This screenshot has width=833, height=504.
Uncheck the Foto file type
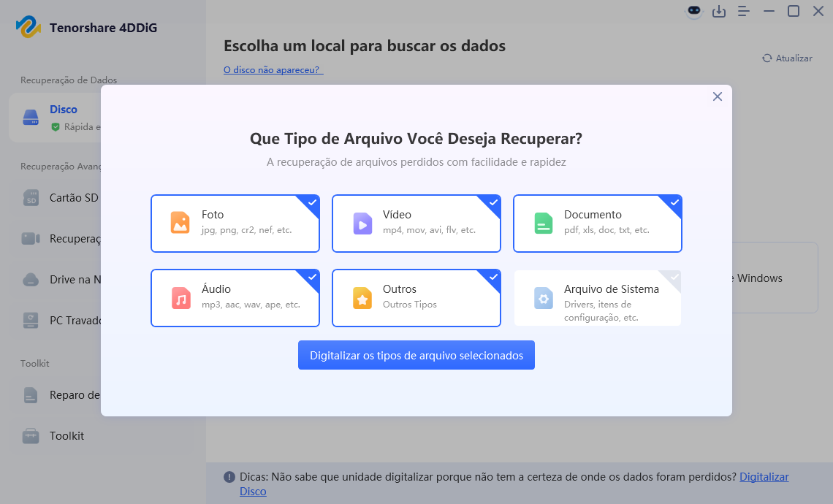(235, 223)
